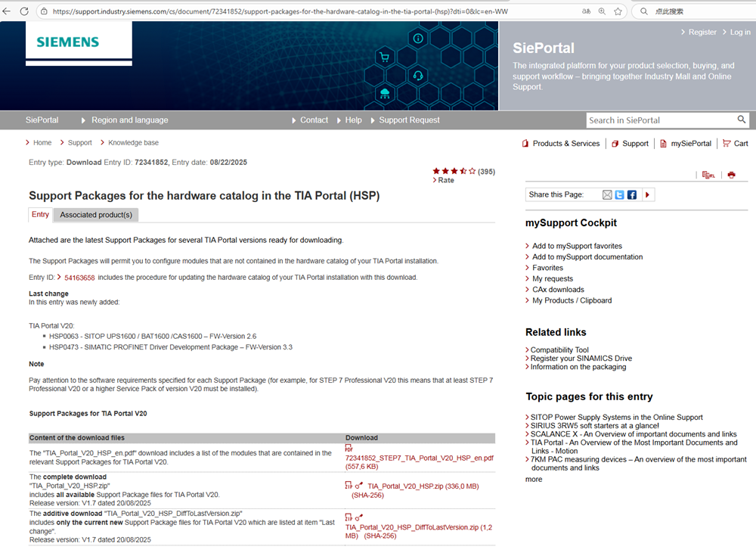Open the Region and language menu
Viewport: 756px width, 553px height.
(x=130, y=120)
